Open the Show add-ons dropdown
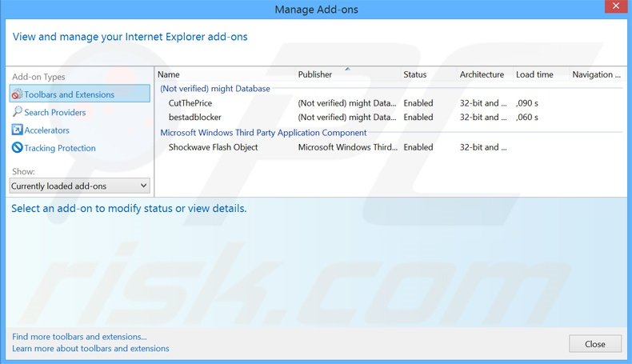Image resolution: width=632 pixels, height=364 pixels. click(80, 186)
